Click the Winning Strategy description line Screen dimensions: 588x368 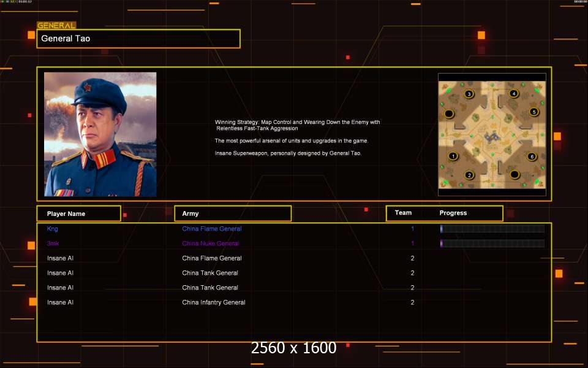coord(298,125)
